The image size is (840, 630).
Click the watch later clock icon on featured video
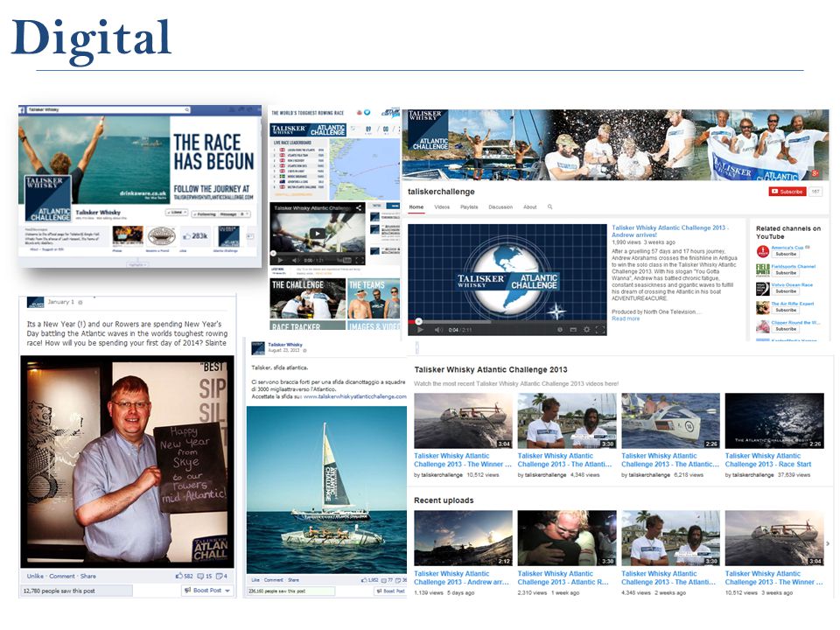click(560, 330)
